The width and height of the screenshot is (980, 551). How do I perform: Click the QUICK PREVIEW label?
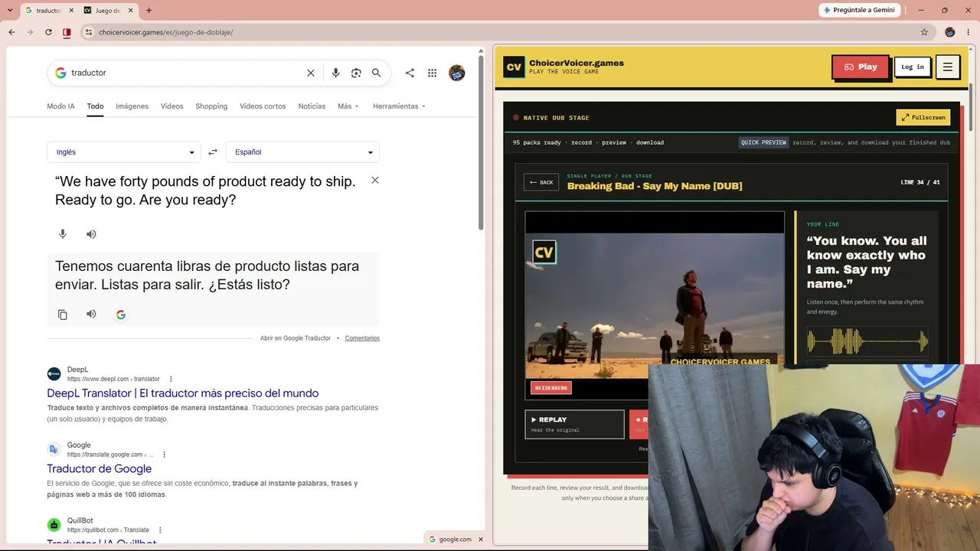763,142
